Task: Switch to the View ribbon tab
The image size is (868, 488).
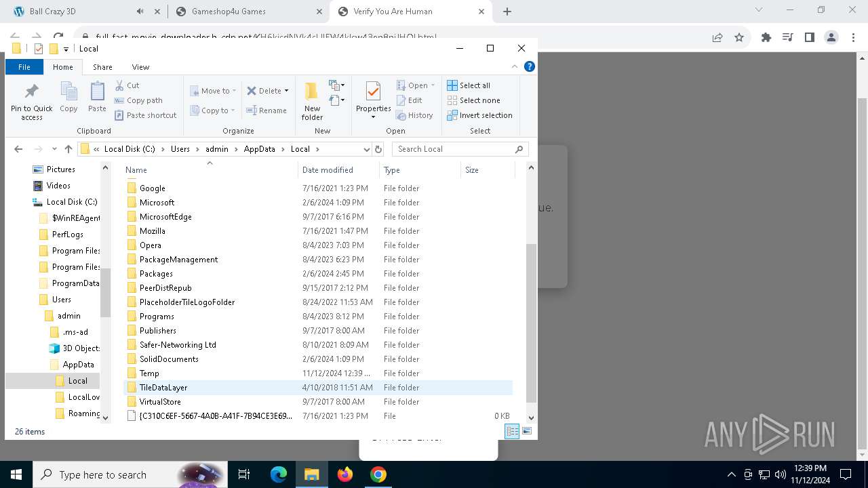Action: [140, 67]
